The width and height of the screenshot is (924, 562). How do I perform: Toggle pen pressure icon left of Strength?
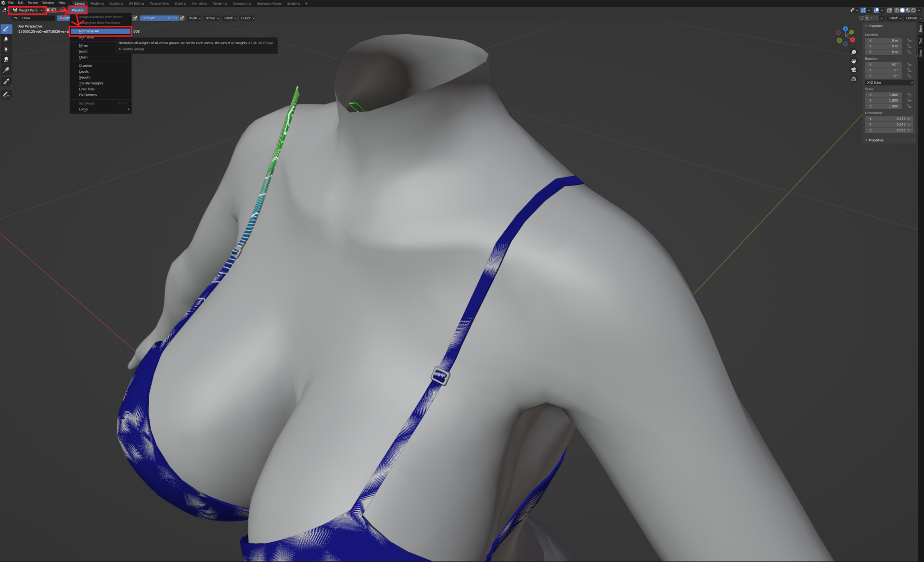136,18
